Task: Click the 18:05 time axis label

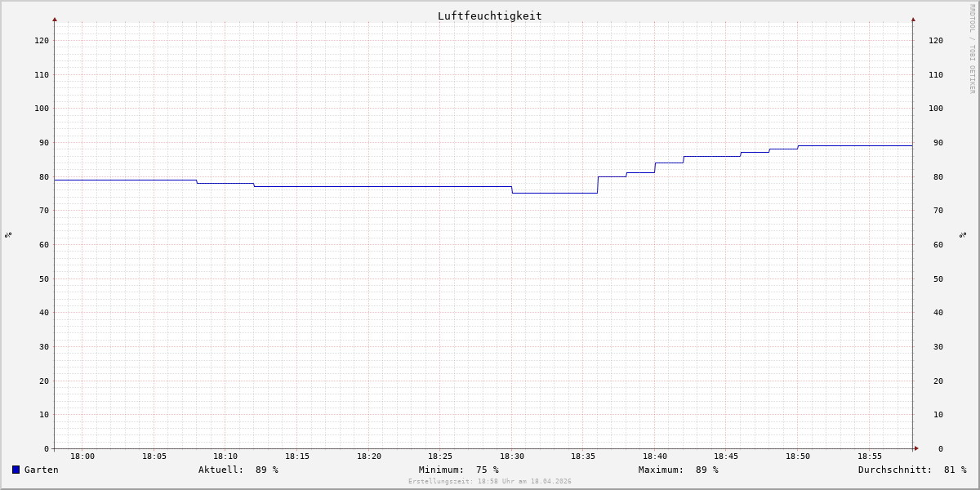Action: pyautogui.click(x=154, y=457)
